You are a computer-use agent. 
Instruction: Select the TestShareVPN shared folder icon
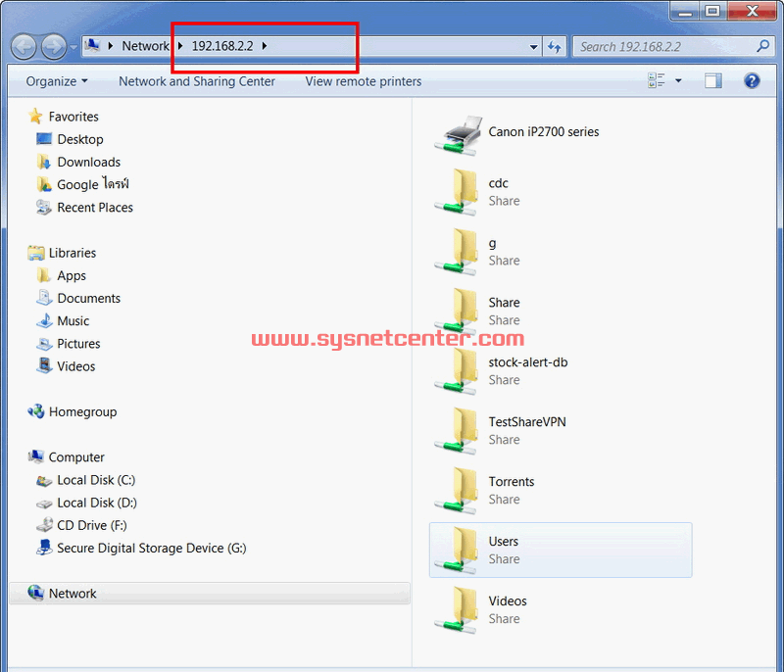click(x=456, y=431)
